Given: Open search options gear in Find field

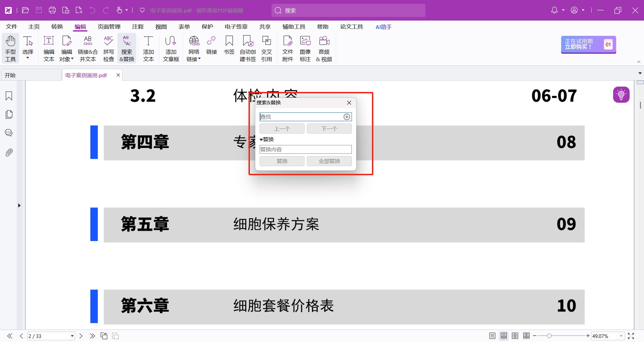Looking at the screenshot, I should point(347,117).
